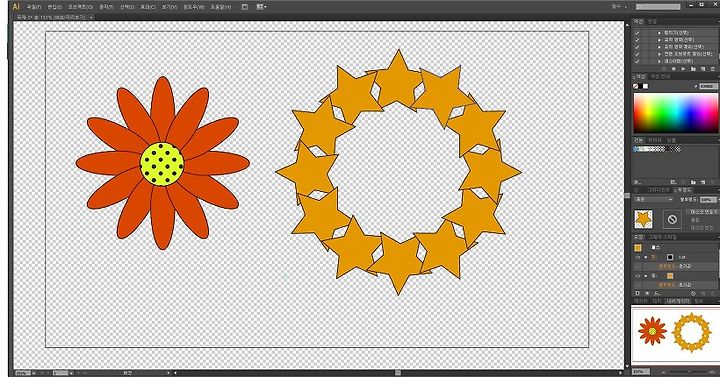720x377 pixels.
Task: Click the Show Swatch Kinds icon
Action: pyautogui.click(x=674, y=182)
